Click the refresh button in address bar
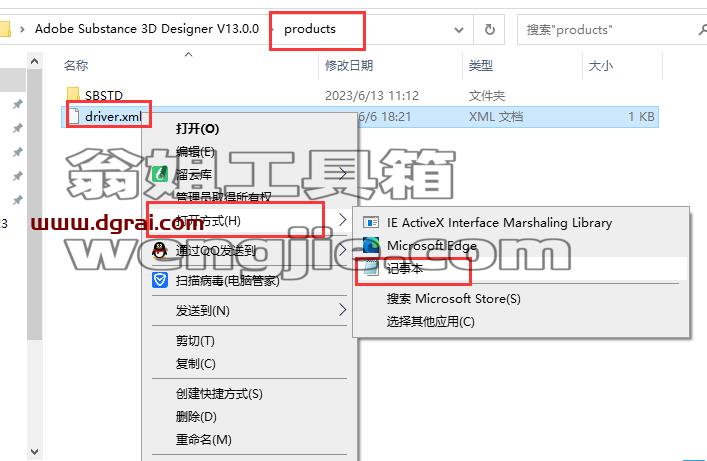This screenshot has width=707, height=461. [489, 29]
